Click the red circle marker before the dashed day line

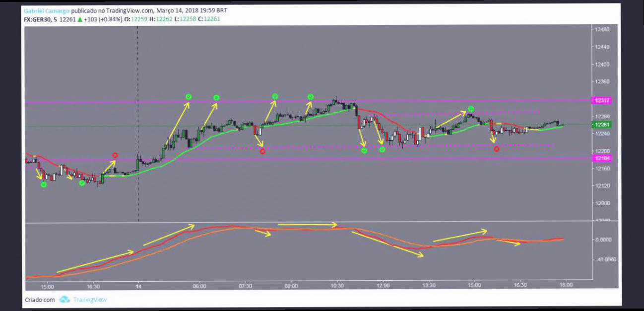pos(115,155)
